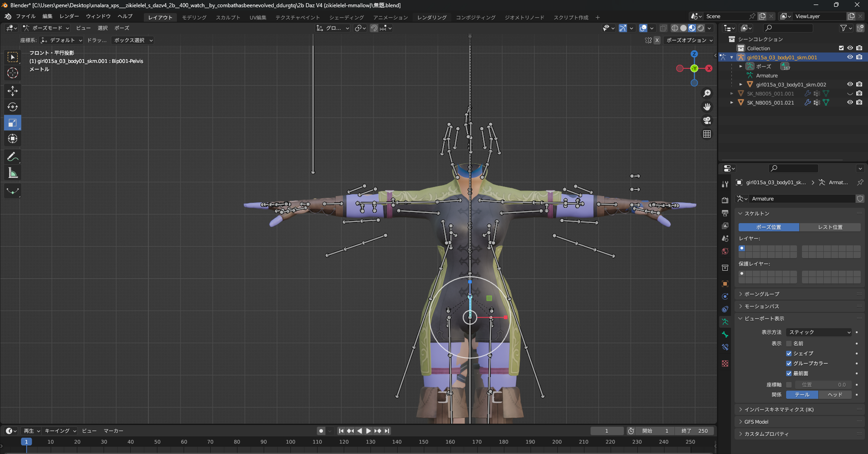Select the Move tool

click(x=13, y=91)
